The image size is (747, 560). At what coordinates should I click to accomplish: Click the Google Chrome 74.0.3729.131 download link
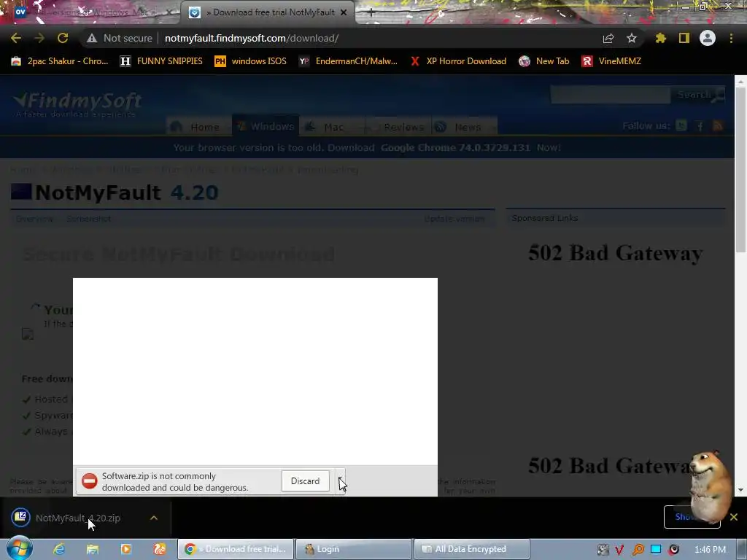pos(455,147)
